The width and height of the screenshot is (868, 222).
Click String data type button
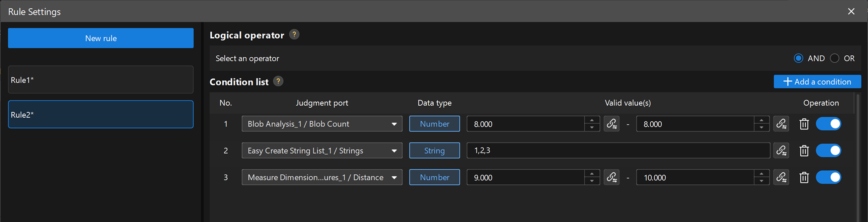click(x=434, y=151)
